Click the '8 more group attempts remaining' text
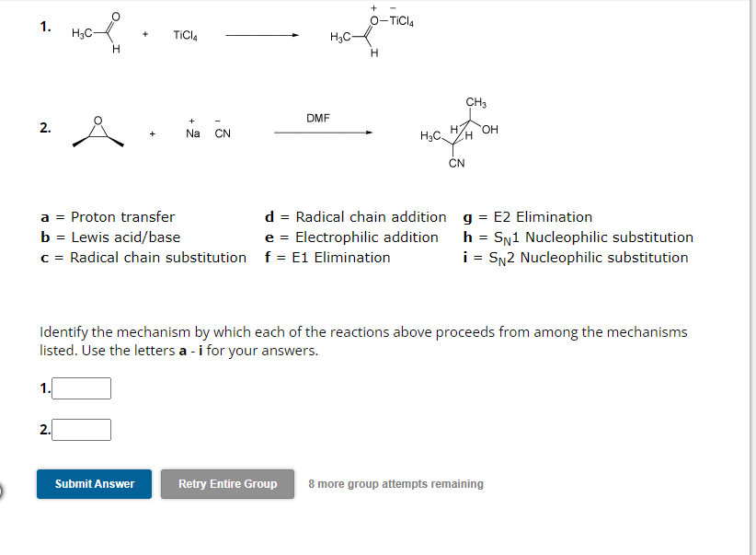The width and height of the screenshot is (756, 555). coord(395,483)
